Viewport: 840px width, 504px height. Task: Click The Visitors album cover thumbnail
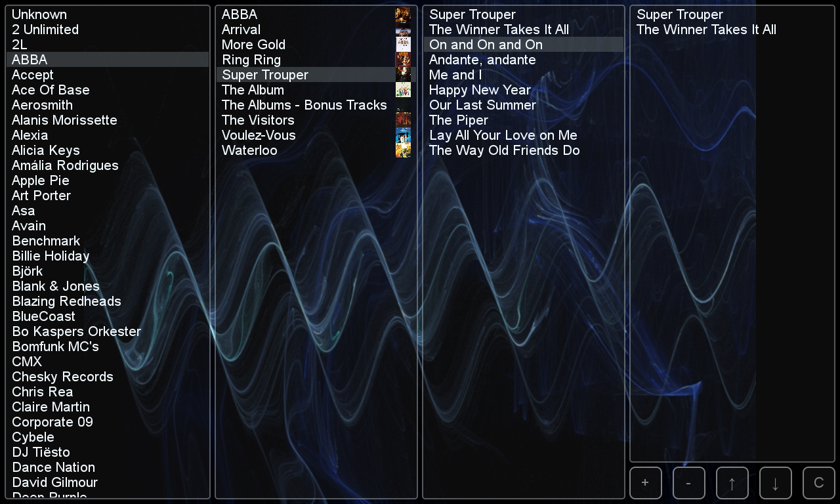pyautogui.click(x=403, y=120)
